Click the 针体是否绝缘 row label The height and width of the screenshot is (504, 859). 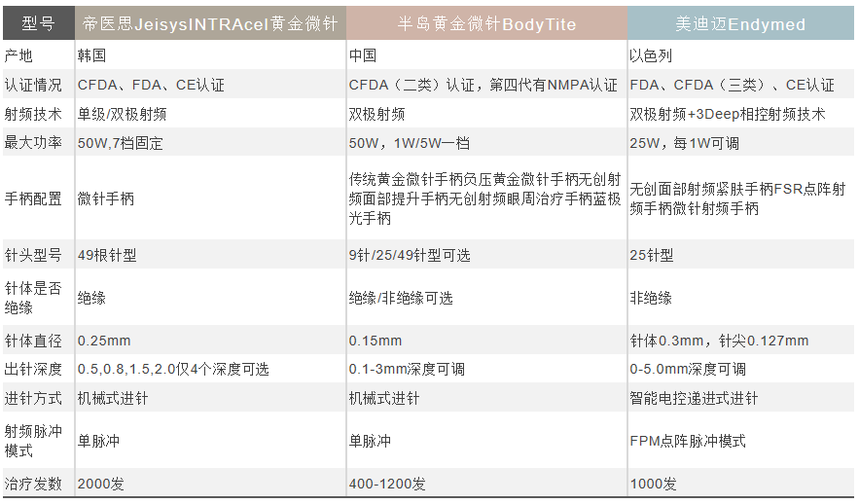pos(38,298)
